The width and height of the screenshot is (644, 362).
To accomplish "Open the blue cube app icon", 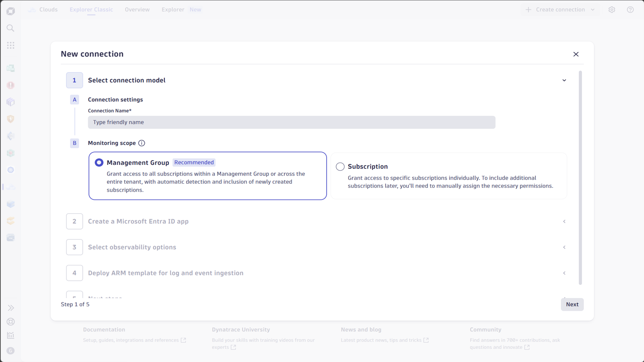I will tap(11, 204).
